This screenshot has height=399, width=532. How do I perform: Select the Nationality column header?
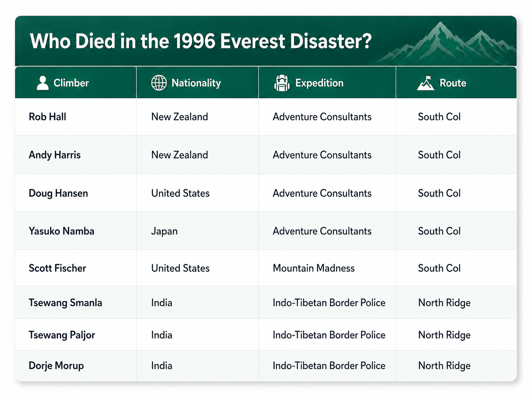click(x=197, y=83)
